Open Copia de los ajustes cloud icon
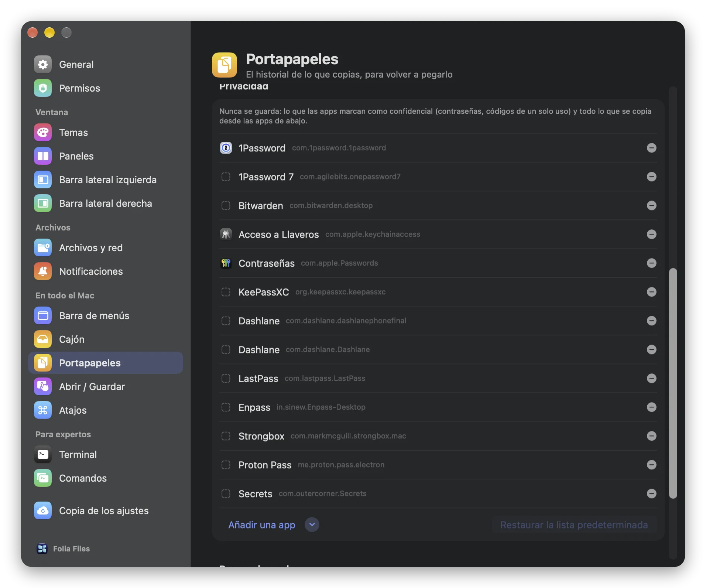The height and width of the screenshot is (588, 706). coord(43,511)
